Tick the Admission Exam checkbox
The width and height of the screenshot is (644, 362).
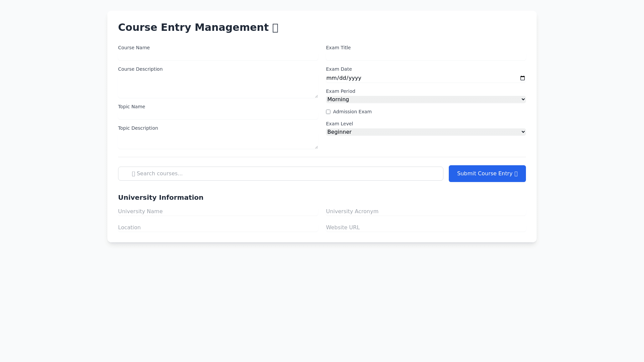[x=328, y=112]
